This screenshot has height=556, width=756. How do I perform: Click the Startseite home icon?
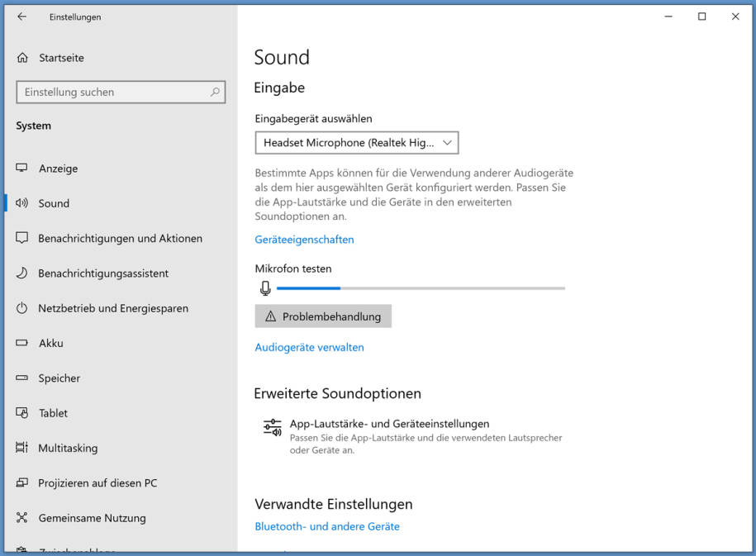coord(22,58)
